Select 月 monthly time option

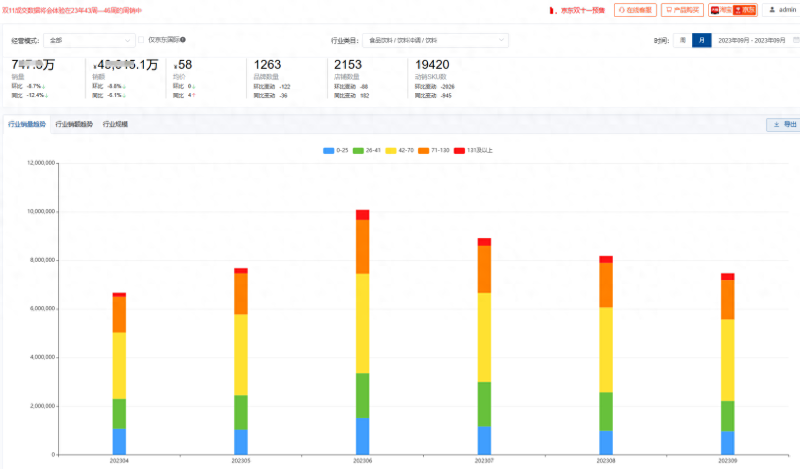pos(702,40)
